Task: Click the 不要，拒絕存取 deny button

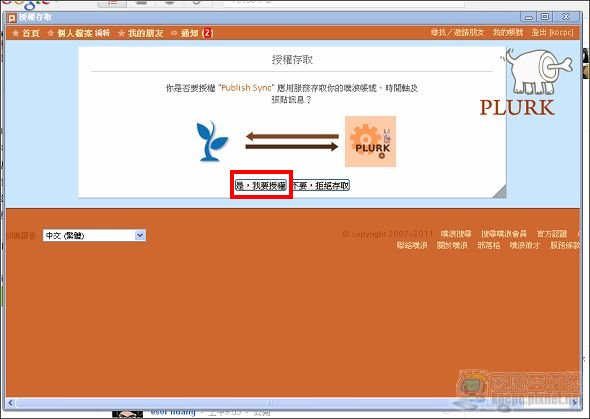Action: click(321, 185)
